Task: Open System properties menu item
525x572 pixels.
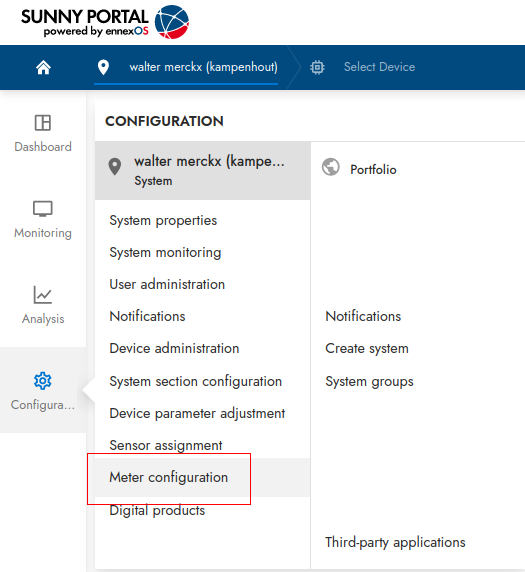Action: (163, 221)
